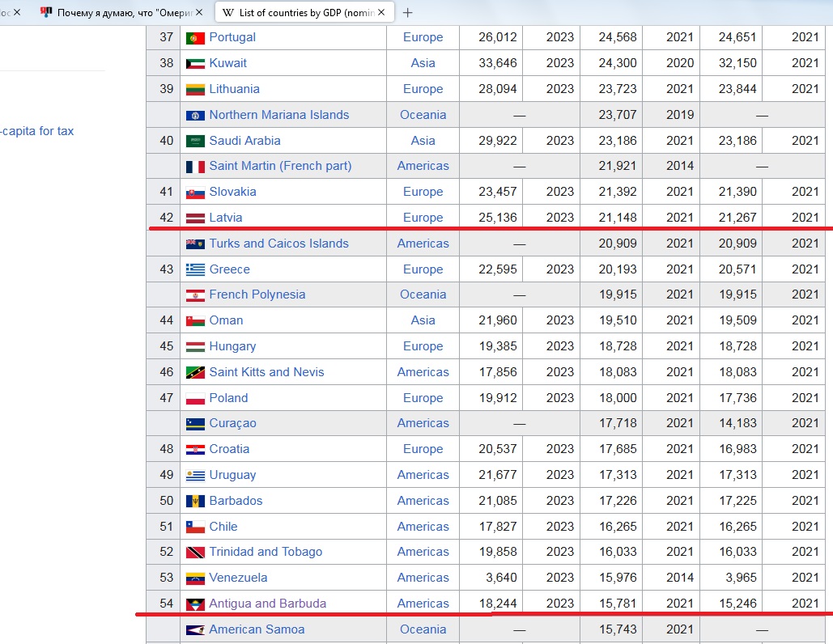Image resolution: width=833 pixels, height=644 pixels.
Task: Click the Chile flag icon
Action: tap(195, 527)
